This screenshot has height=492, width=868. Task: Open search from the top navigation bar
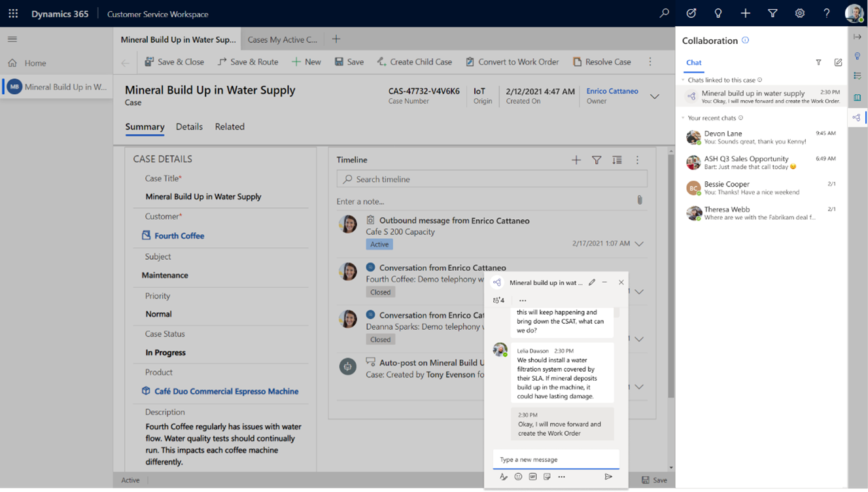pos(664,13)
